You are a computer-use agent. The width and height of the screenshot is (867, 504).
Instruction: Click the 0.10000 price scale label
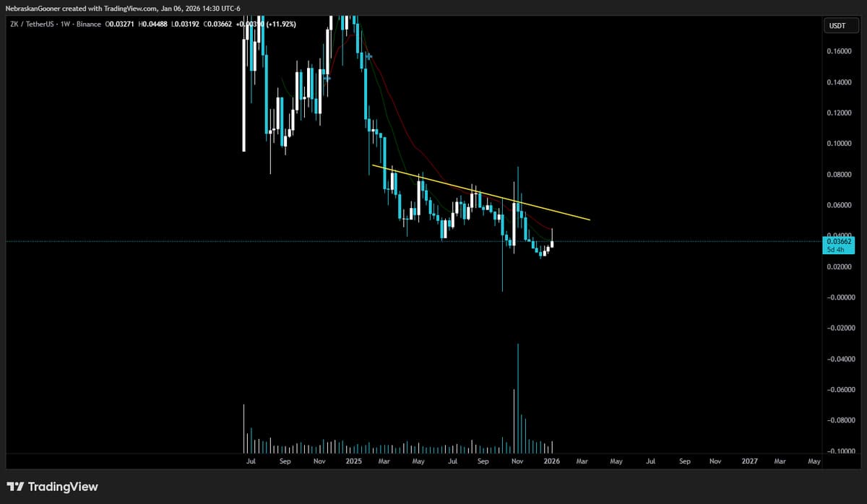(838, 143)
